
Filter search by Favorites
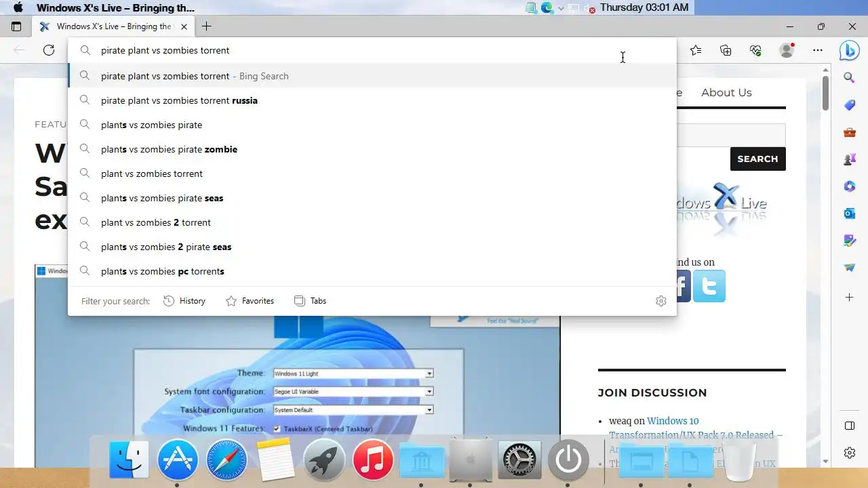point(250,301)
